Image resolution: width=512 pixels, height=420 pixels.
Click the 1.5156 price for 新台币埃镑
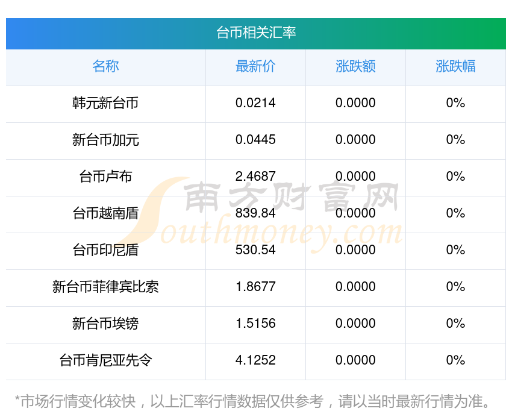tap(255, 324)
